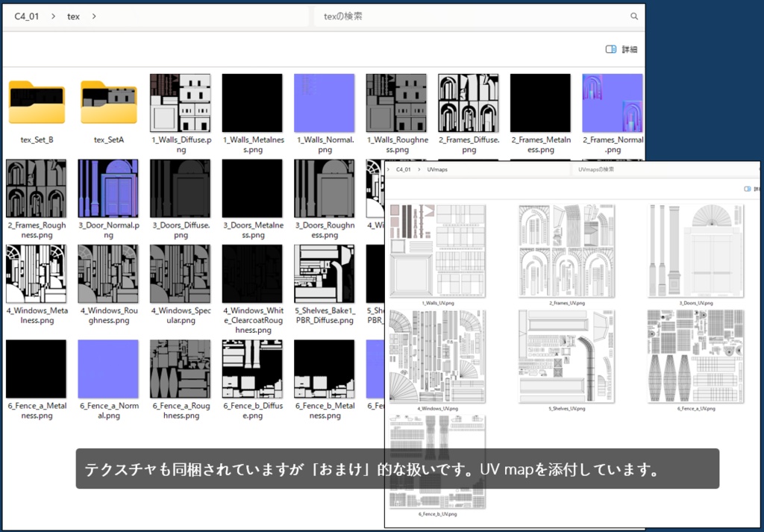Select 6_Fence_b_UV.png in UVmaps window

click(437, 462)
